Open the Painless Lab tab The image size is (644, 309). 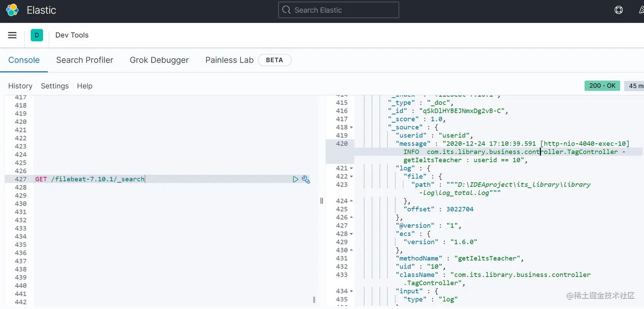coord(230,60)
